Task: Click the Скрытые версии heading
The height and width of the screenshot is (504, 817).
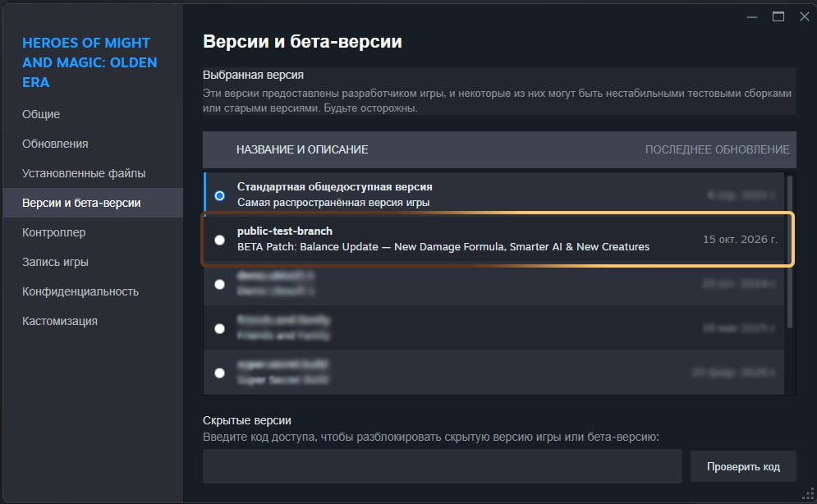Action: [x=246, y=420]
